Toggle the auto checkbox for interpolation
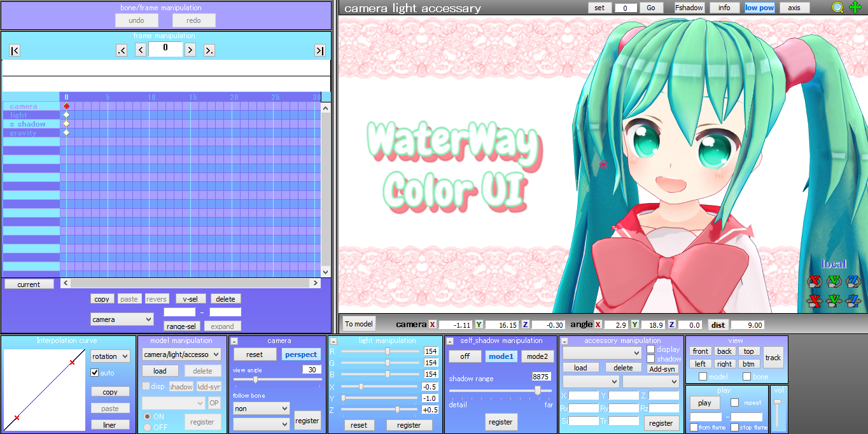 pyautogui.click(x=95, y=373)
